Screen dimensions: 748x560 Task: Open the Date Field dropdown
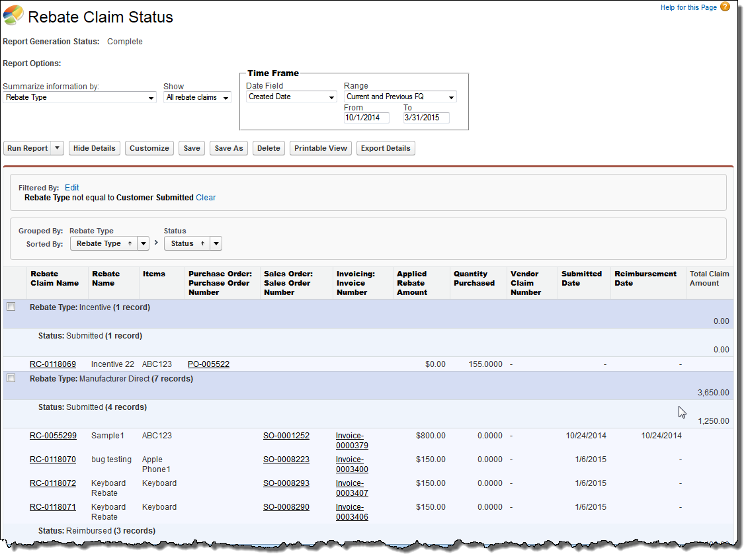(x=291, y=97)
